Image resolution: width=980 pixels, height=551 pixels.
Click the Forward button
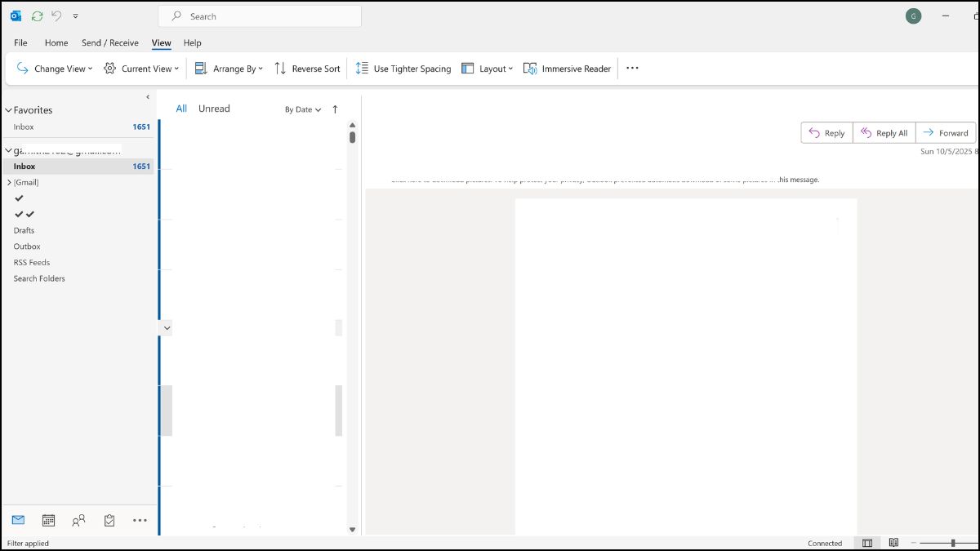(946, 133)
